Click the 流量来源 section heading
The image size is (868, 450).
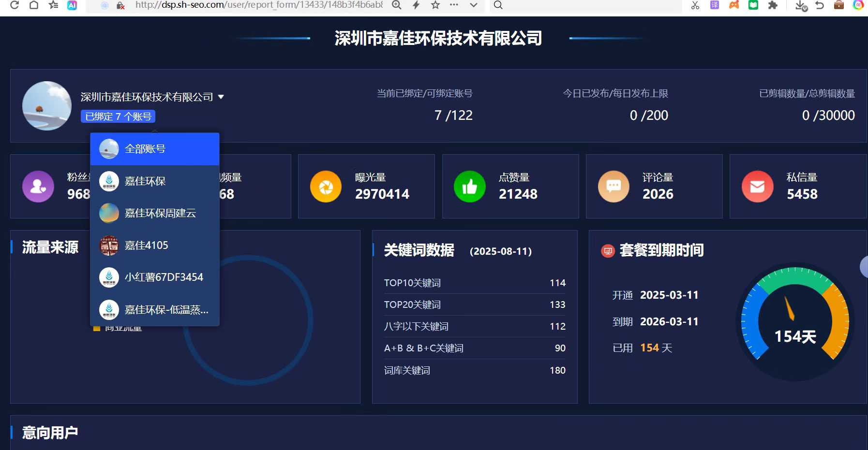pos(50,247)
